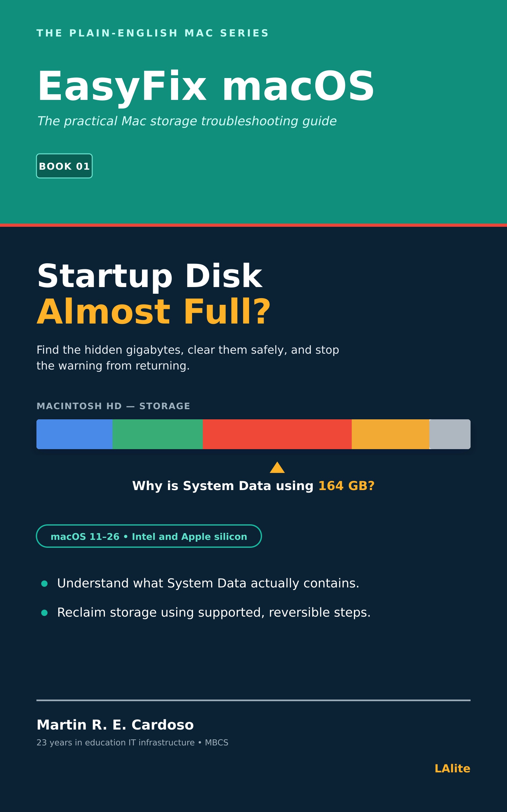Select the green storage bar segment
507x812 pixels.
tap(157, 434)
